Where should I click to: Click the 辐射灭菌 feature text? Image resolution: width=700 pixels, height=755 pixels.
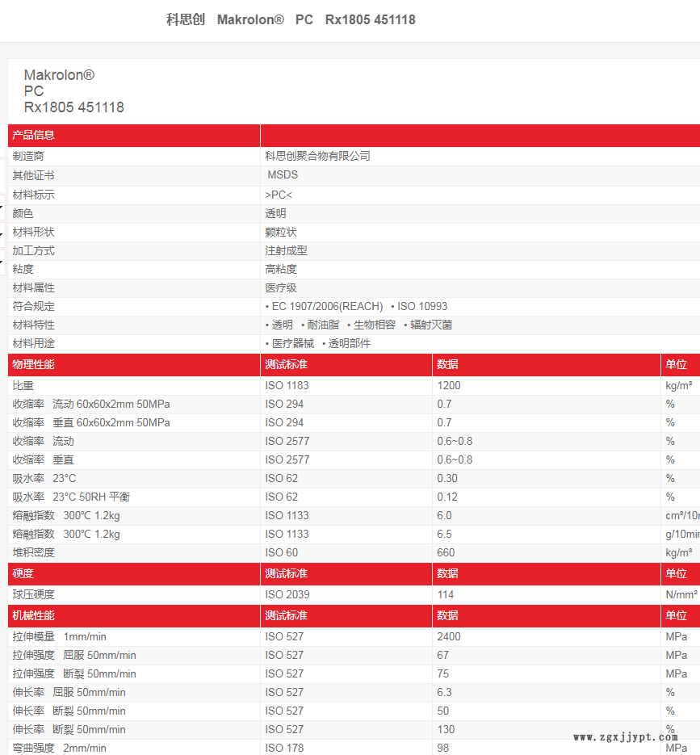click(x=431, y=325)
